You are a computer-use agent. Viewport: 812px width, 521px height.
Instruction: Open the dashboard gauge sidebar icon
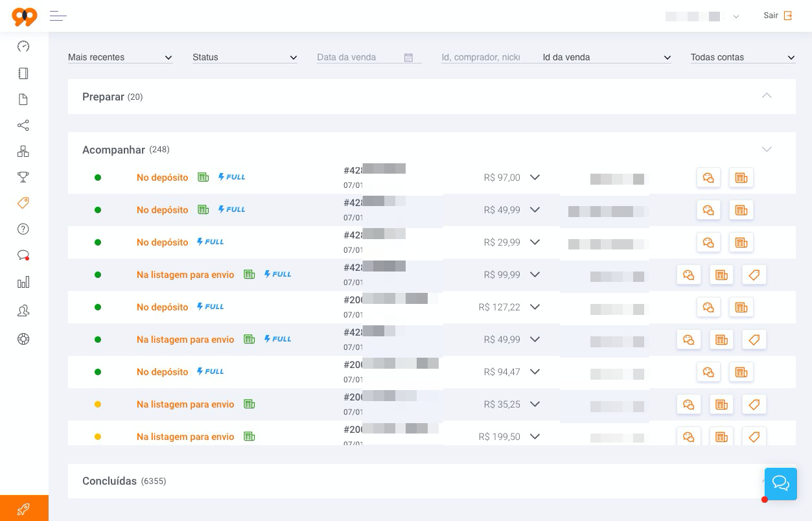(x=23, y=47)
